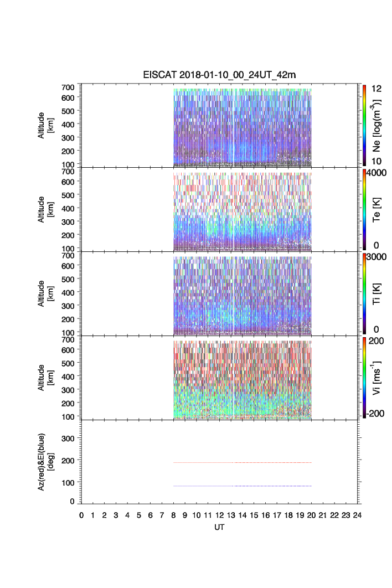Click the 8 tick label on UT axis
The width and height of the screenshot is (392, 588).
[173, 515]
